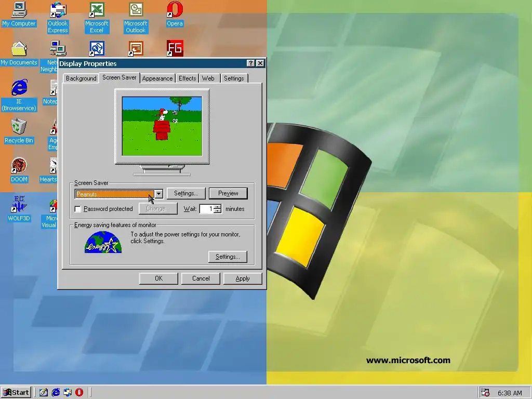This screenshot has height=399, width=532.
Task: Select the blue Word-style shortcut on the desktop
Action: (x=97, y=49)
